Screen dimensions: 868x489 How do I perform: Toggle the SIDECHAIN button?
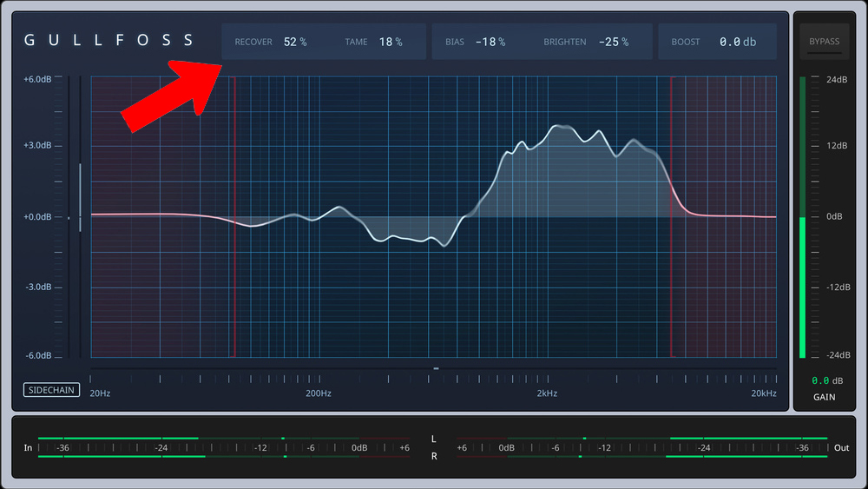click(51, 390)
